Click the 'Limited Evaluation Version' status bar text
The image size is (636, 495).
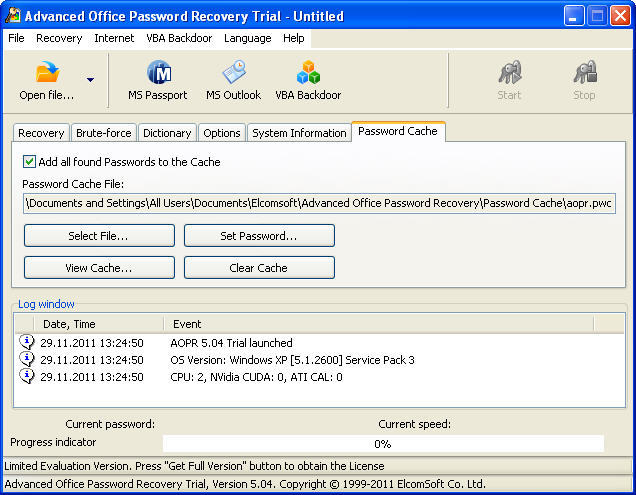[194, 466]
